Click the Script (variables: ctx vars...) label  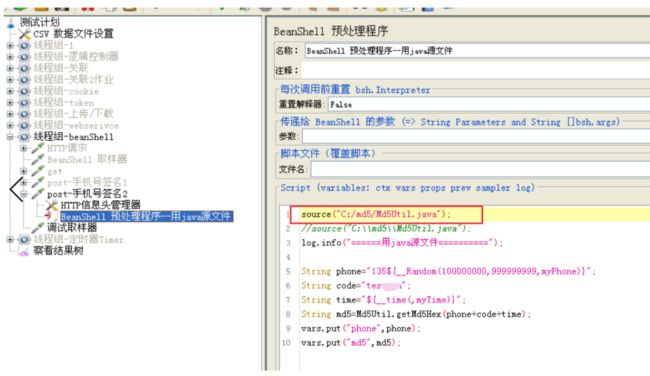pyautogui.click(x=407, y=188)
